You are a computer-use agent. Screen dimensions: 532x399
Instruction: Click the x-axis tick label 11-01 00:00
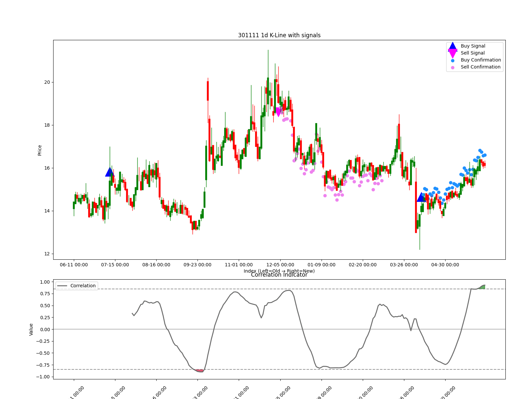tap(239, 265)
